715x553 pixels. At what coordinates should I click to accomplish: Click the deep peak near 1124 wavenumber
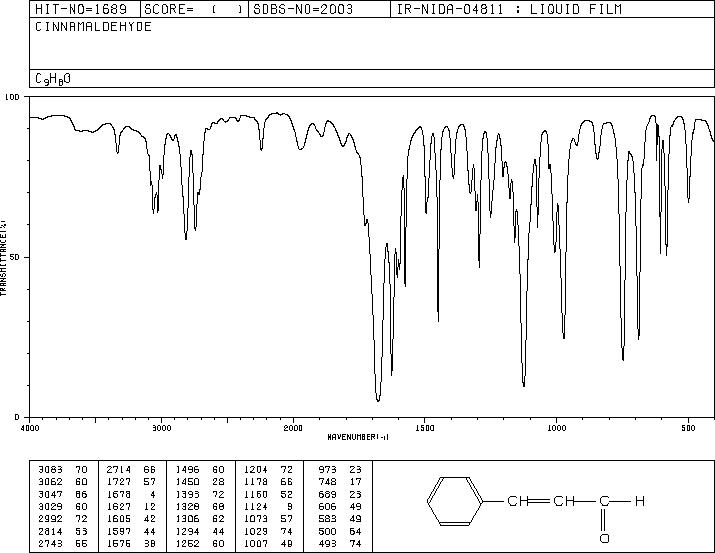(x=523, y=384)
